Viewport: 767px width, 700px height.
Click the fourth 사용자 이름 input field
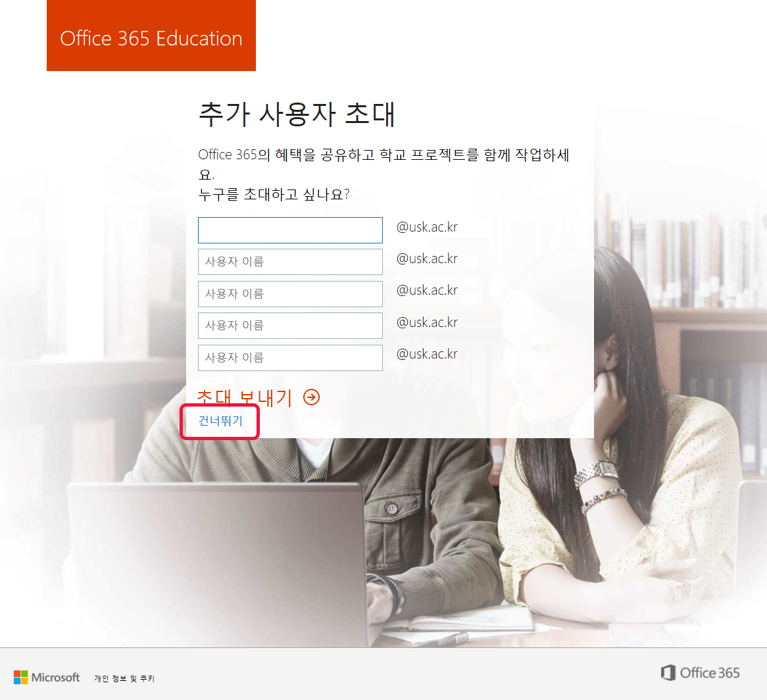pos(290,326)
